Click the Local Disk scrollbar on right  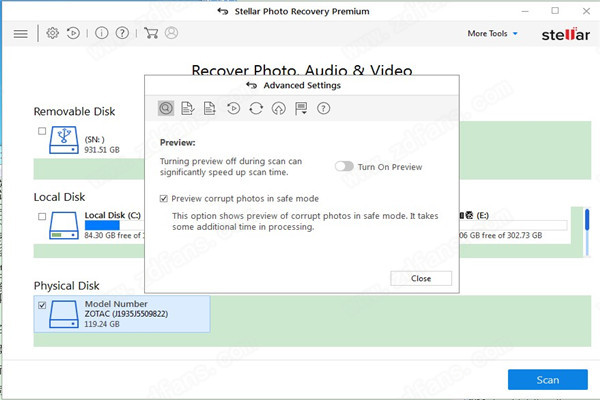(x=574, y=232)
